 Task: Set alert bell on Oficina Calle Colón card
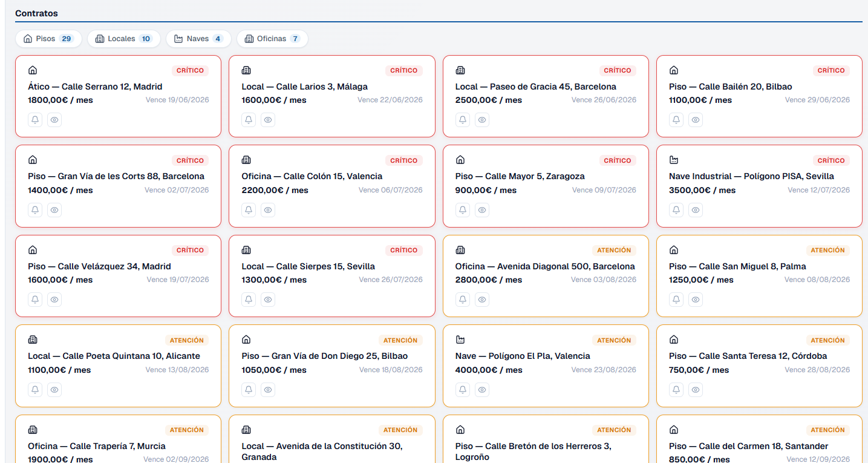pos(249,210)
